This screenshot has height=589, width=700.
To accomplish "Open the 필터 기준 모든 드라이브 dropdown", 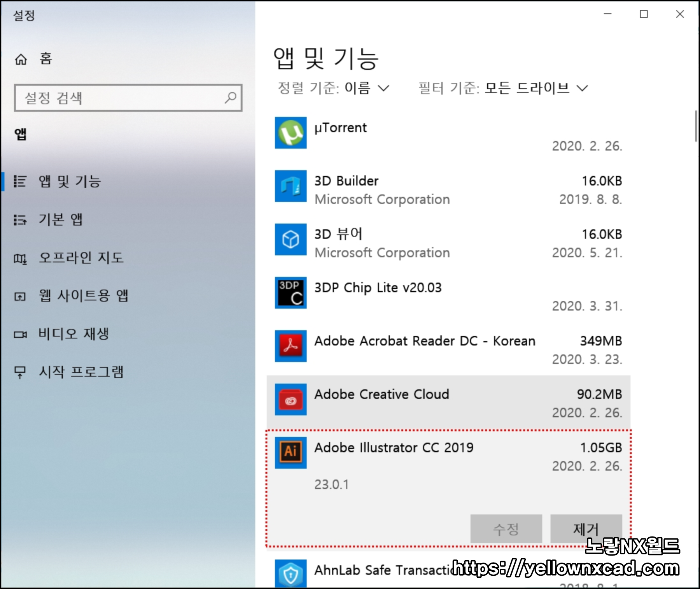I will (503, 88).
